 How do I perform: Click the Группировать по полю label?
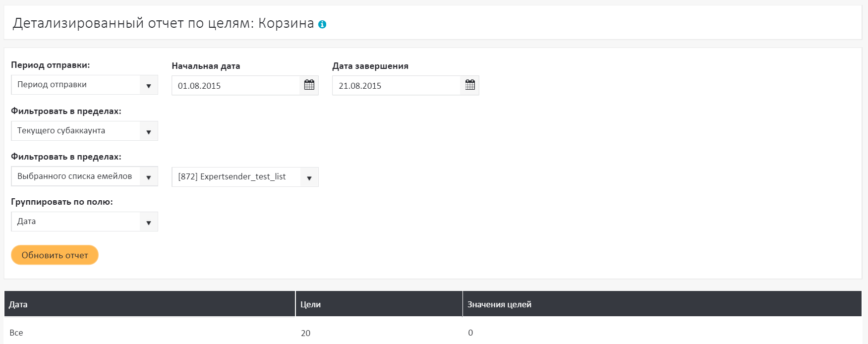62,202
